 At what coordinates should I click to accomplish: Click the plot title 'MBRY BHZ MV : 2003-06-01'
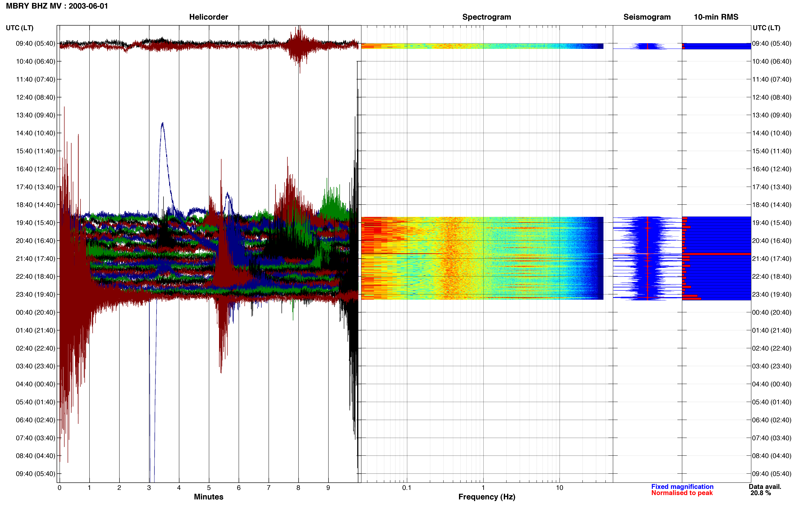coord(57,6)
